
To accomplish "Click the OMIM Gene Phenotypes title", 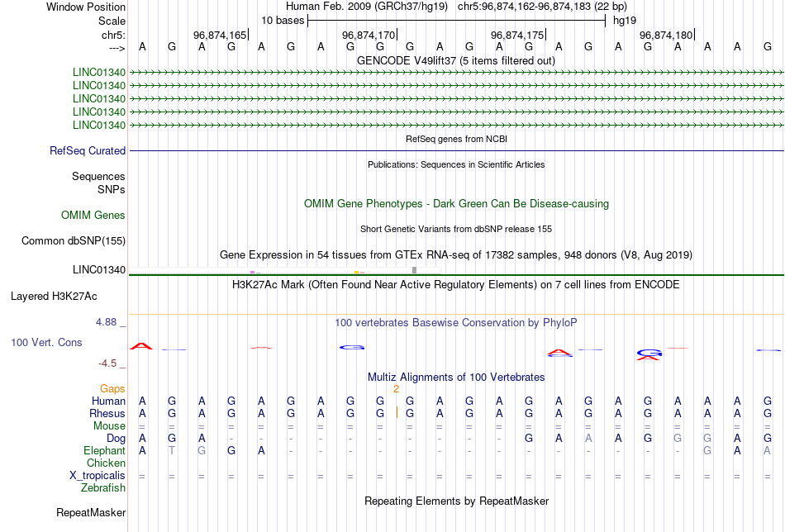I will [x=456, y=204].
